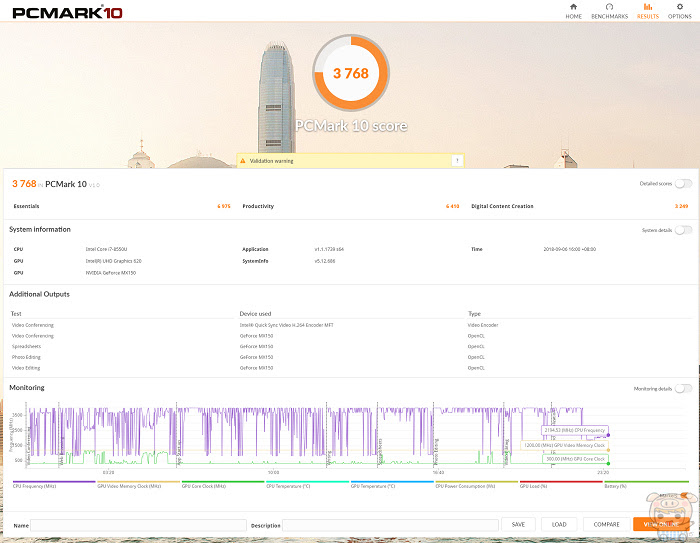Click the PCMark 10 logo
The image size is (700, 543).
pos(67,12)
